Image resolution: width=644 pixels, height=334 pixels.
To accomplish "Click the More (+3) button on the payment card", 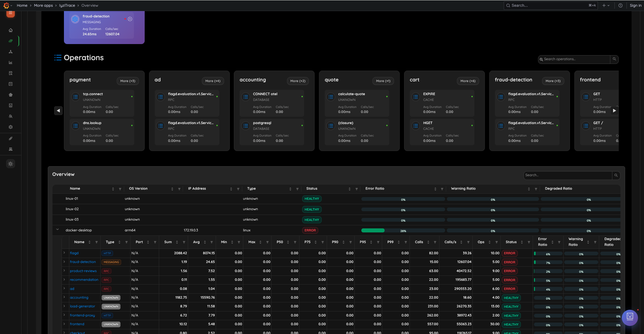I will pyautogui.click(x=128, y=81).
